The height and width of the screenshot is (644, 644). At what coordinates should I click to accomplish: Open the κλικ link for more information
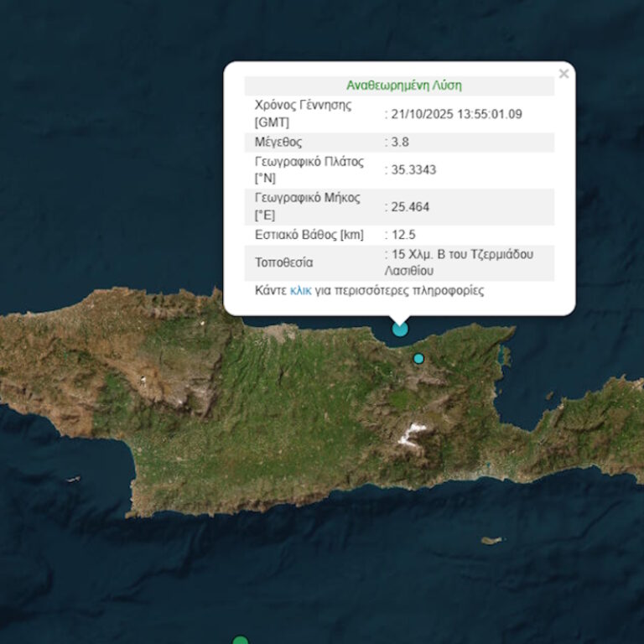[300, 291]
